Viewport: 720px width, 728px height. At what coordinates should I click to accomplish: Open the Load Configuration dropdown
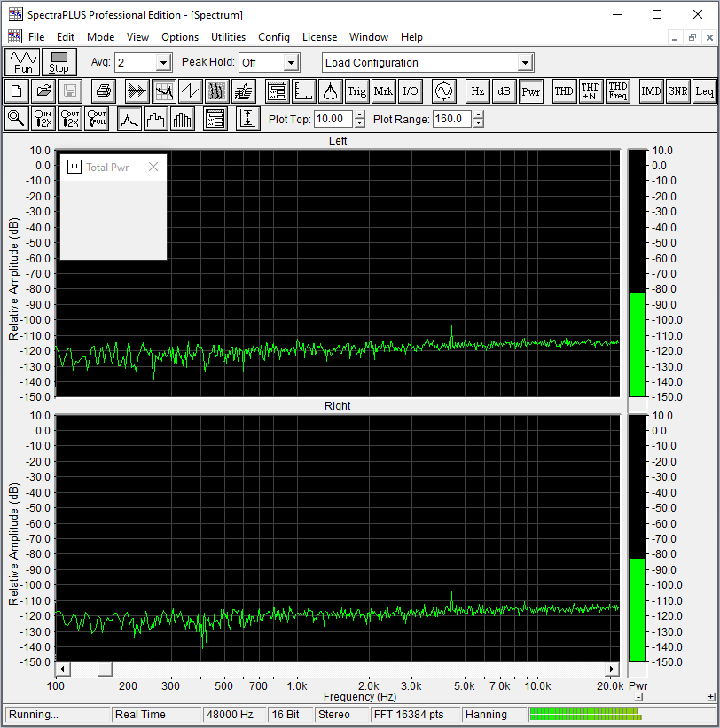coord(525,63)
